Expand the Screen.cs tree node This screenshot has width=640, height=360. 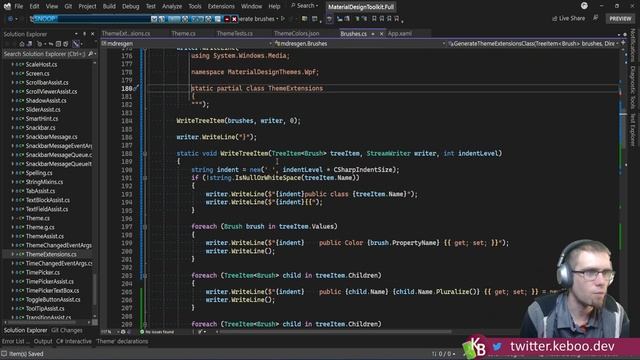[x=12, y=73]
